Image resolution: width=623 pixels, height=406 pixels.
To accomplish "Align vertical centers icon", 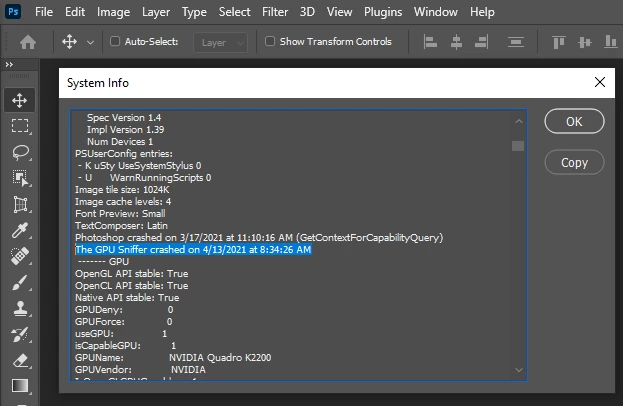I will pyautogui.click(x=584, y=42).
